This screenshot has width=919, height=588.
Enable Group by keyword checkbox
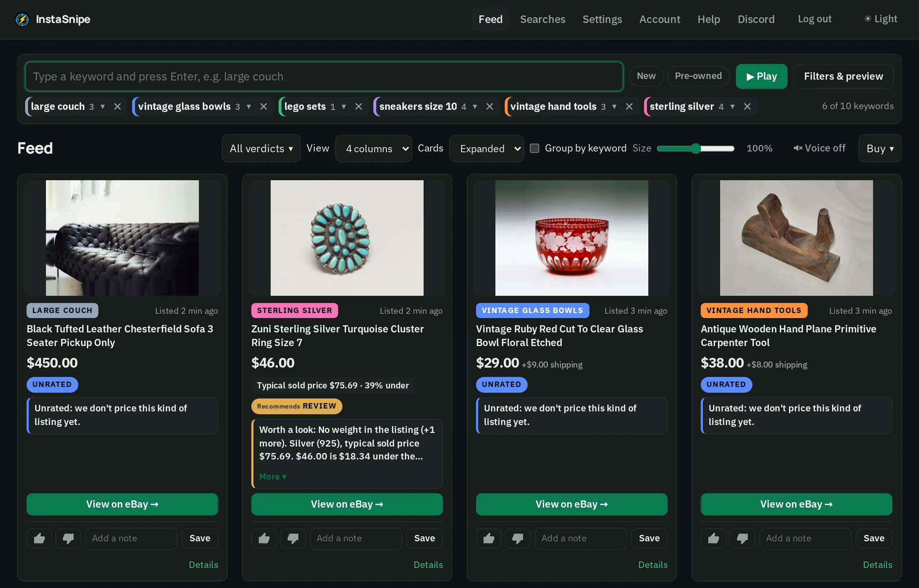point(535,148)
